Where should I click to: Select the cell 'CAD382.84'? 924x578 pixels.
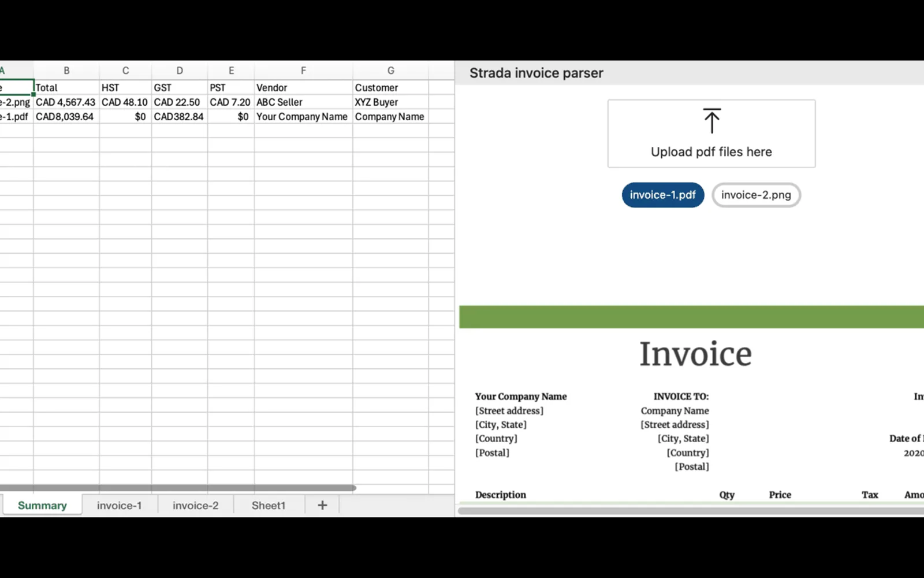(180, 117)
